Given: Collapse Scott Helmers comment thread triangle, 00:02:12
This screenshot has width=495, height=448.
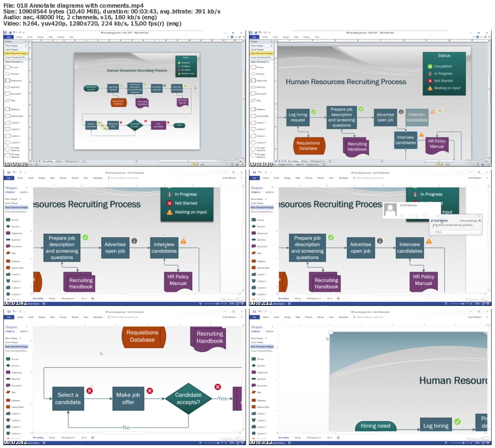Looking at the screenshot, I should (x=432, y=221).
